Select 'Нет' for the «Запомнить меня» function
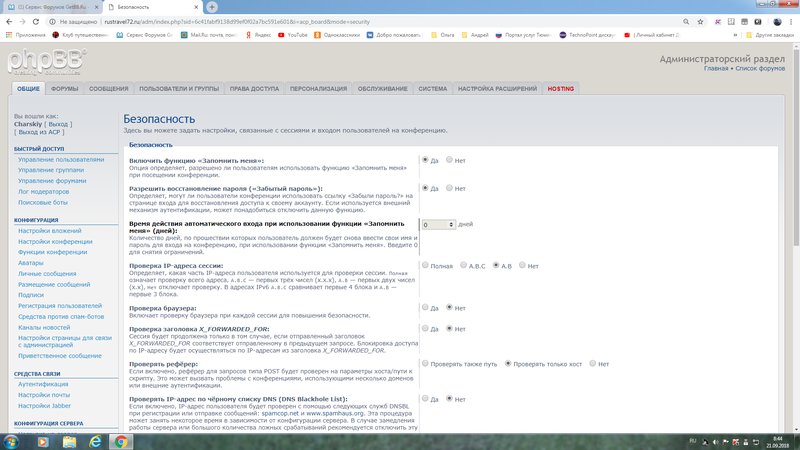Screen dimensions: 800x450 coord(450,160)
